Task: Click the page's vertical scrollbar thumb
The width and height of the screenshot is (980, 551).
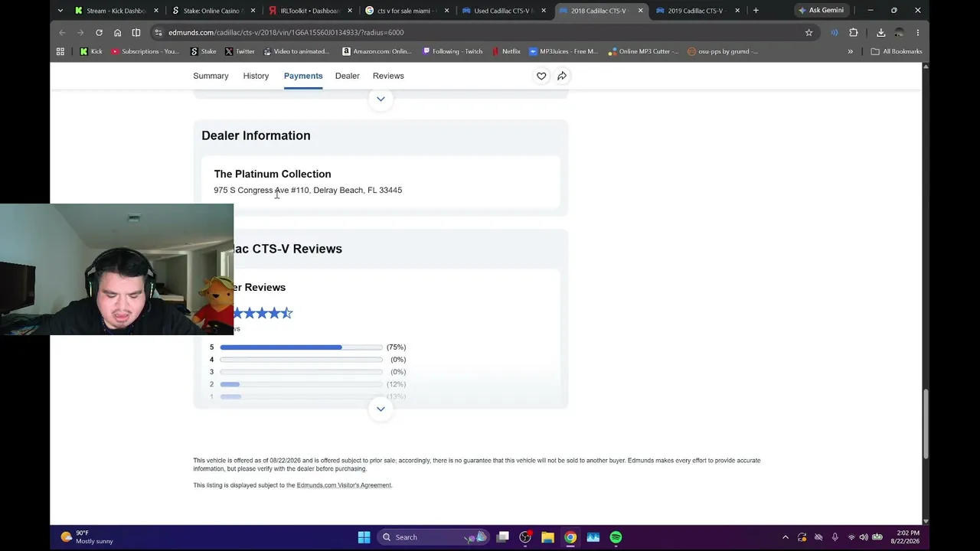Action: (926, 424)
